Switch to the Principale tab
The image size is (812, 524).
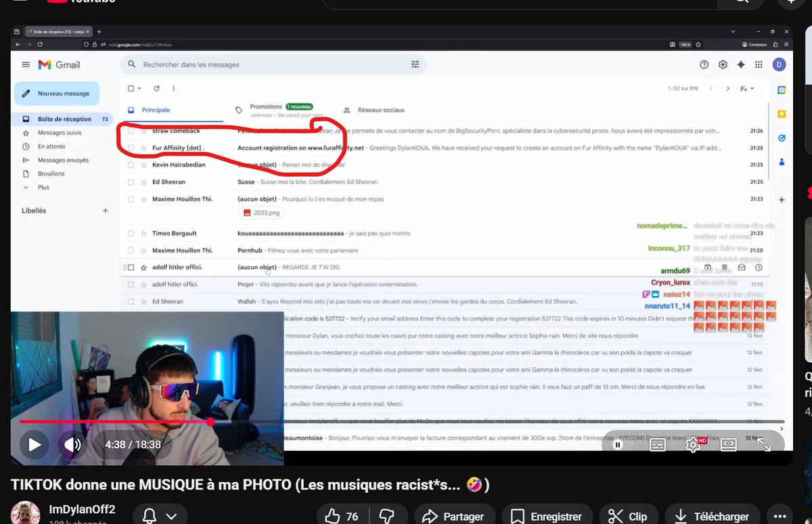coord(156,110)
